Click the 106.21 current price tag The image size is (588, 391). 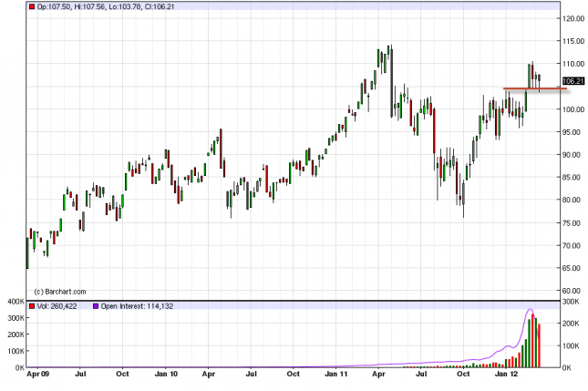tap(573, 81)
